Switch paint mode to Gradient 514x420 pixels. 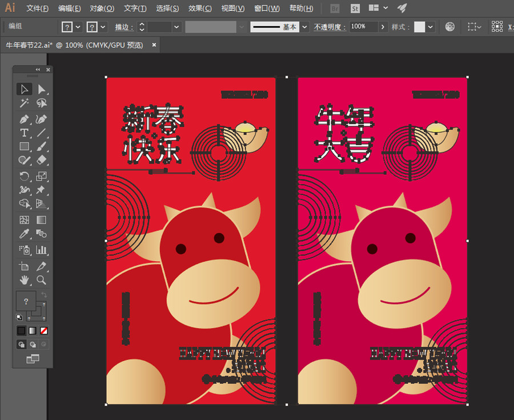coord(33,330)
